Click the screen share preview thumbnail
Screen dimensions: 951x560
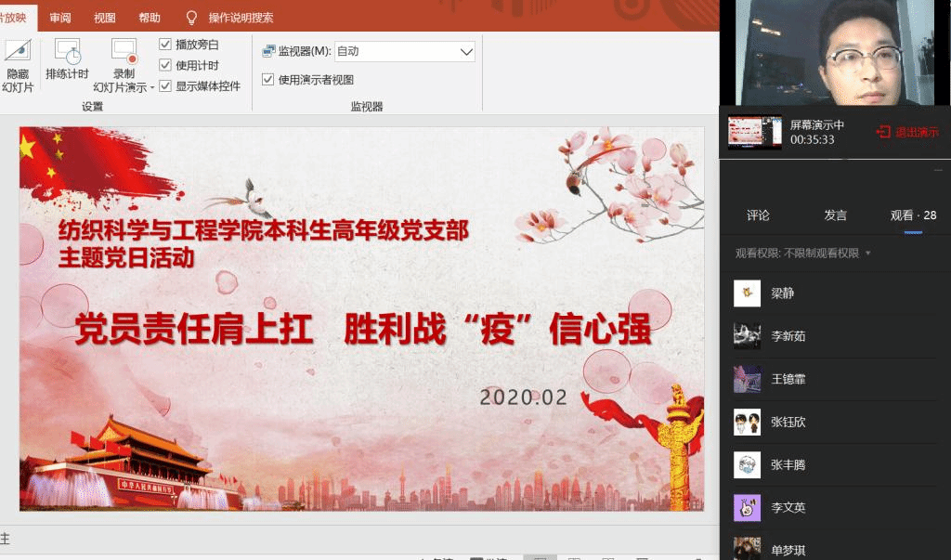[754, 132]
